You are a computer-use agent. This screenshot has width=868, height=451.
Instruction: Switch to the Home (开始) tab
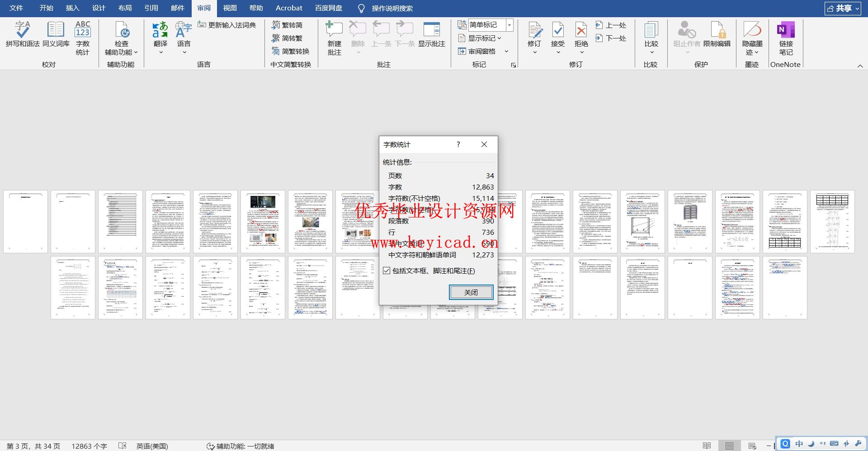(x=46, y=8)
